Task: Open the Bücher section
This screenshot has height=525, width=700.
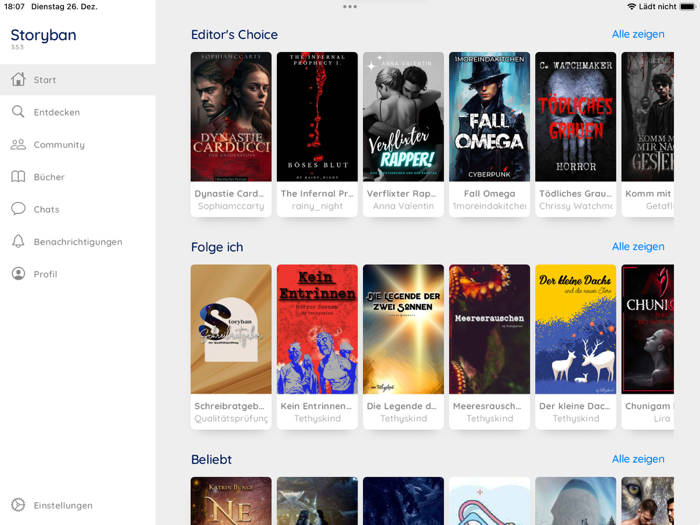Action: (78, 177)
